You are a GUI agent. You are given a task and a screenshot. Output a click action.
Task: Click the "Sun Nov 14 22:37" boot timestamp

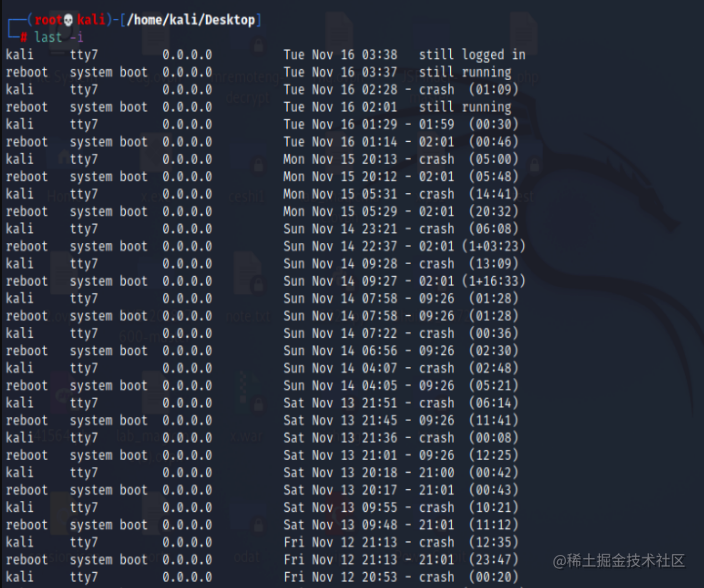(x=340, y=246)
